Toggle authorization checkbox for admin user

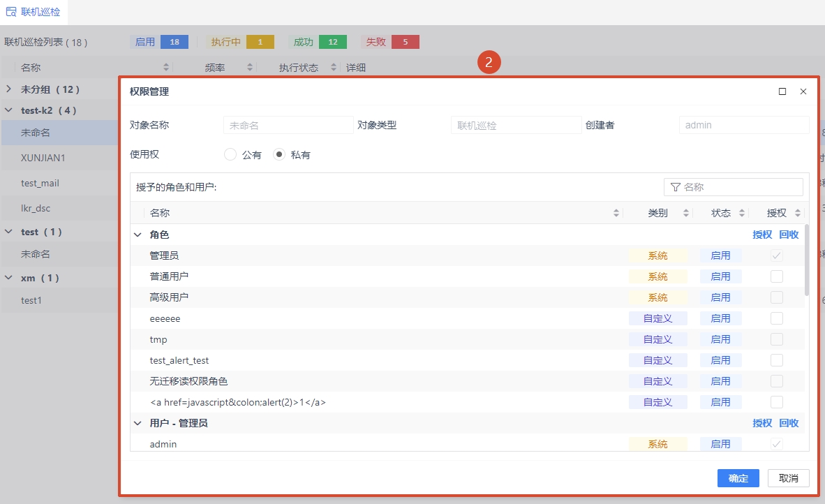tap(777, 444)
